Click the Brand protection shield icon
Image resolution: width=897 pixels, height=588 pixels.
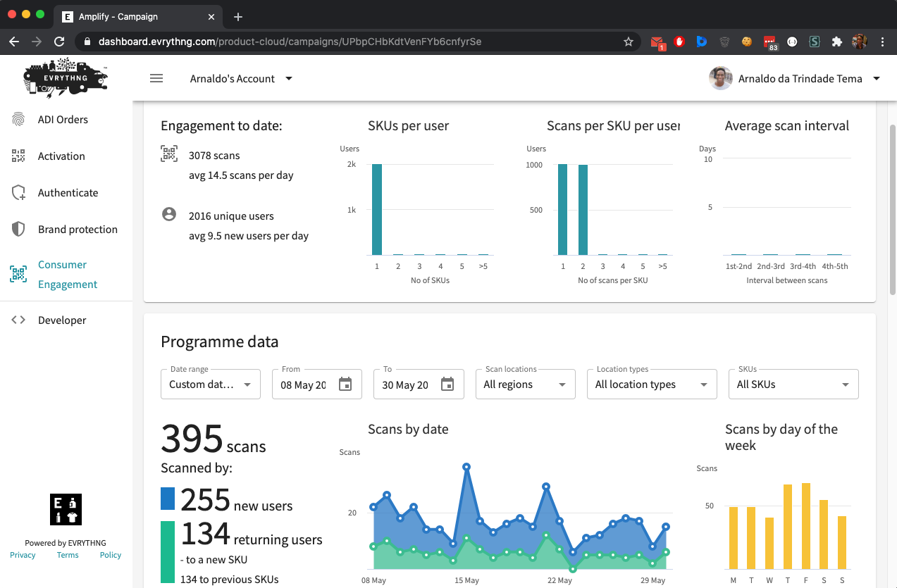click(18, 230)
